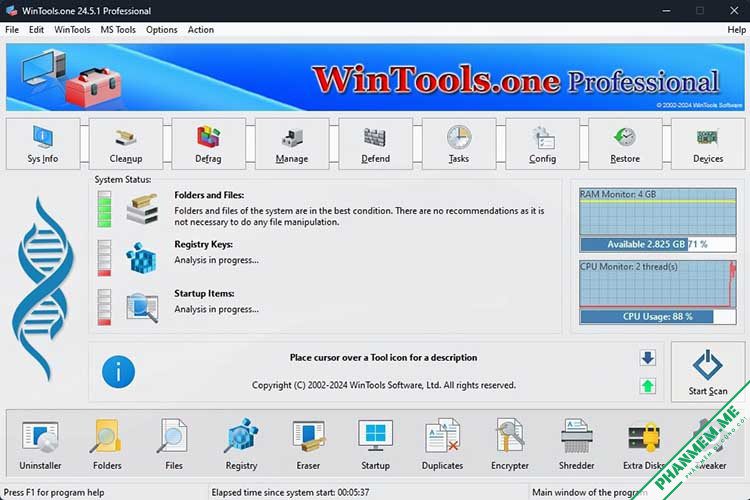
Task: Click the RAM Monitor graph
Action: tap(658, 211)
